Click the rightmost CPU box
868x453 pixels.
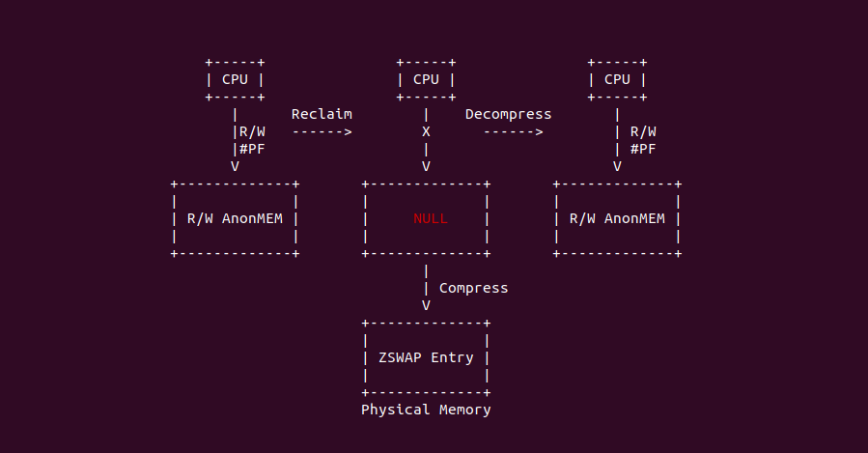(617, 80)
